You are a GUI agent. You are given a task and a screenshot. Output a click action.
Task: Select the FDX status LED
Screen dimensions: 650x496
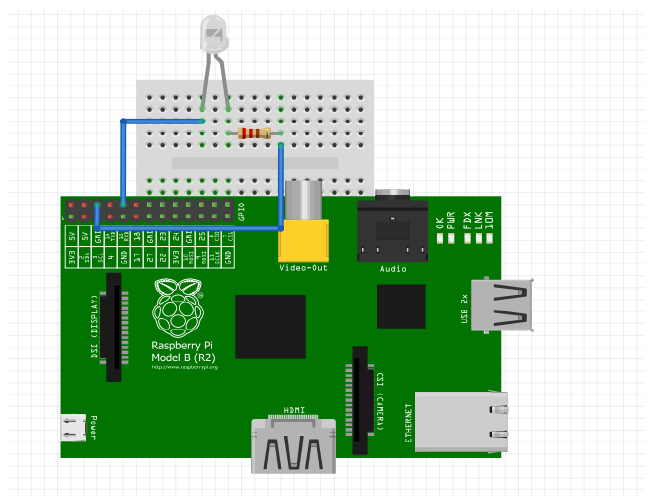tap(468, 238)
